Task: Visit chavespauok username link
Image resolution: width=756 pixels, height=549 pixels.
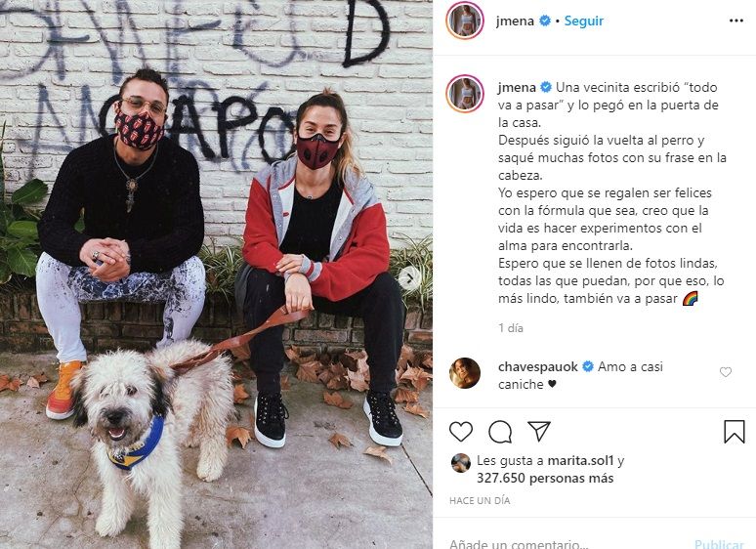Action: (537, 366)
